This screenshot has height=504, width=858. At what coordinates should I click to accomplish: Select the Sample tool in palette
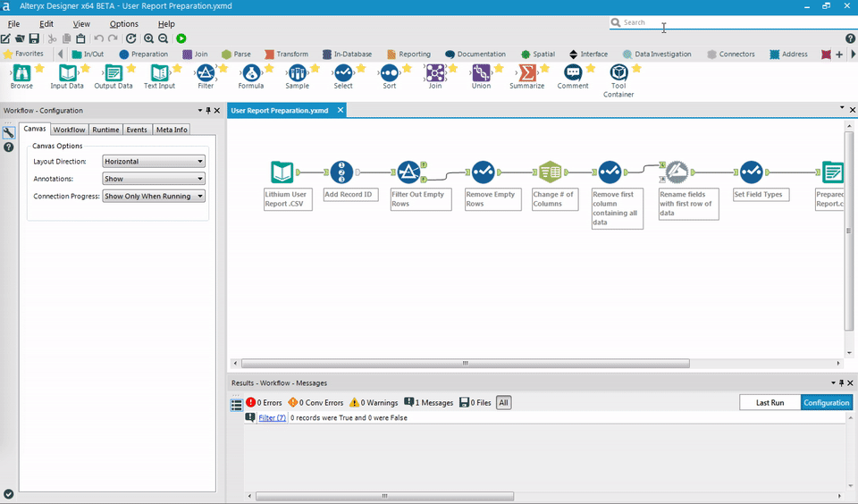[x=297, y=77]
